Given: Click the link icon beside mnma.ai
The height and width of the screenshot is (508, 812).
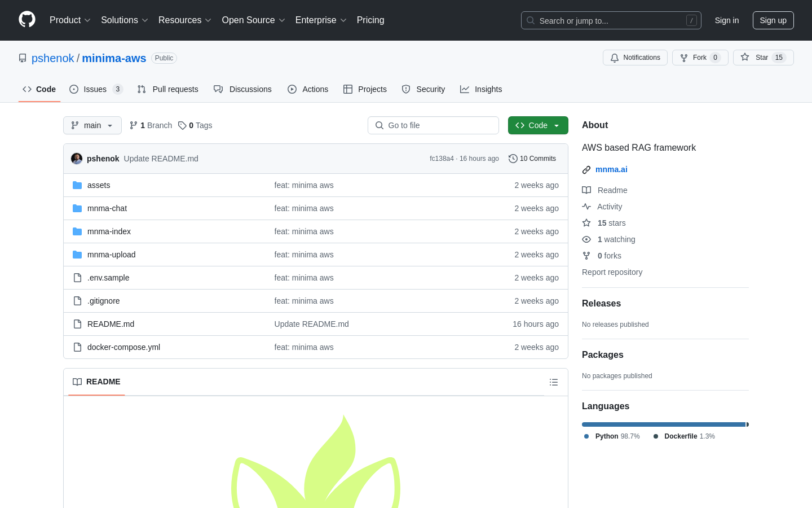Looking at the screenshot, I should pyautogui.click(x=586, y=170).
